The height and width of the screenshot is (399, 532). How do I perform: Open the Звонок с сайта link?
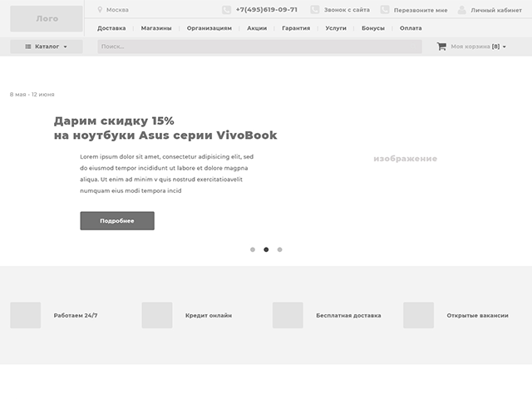(347, 10)
